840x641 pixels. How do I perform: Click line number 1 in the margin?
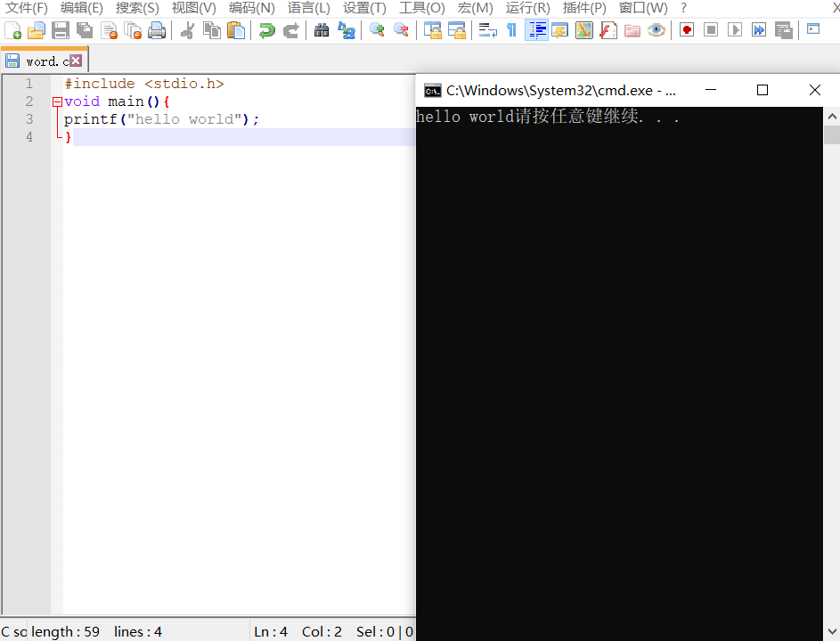click(x=29, y=84)
